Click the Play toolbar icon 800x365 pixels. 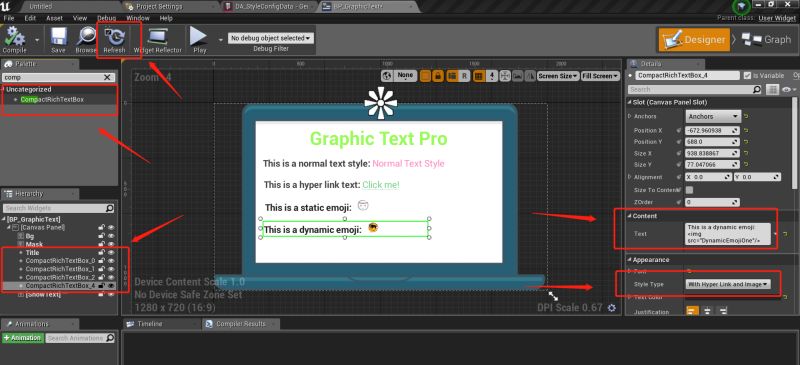click(x=199, y=37)
